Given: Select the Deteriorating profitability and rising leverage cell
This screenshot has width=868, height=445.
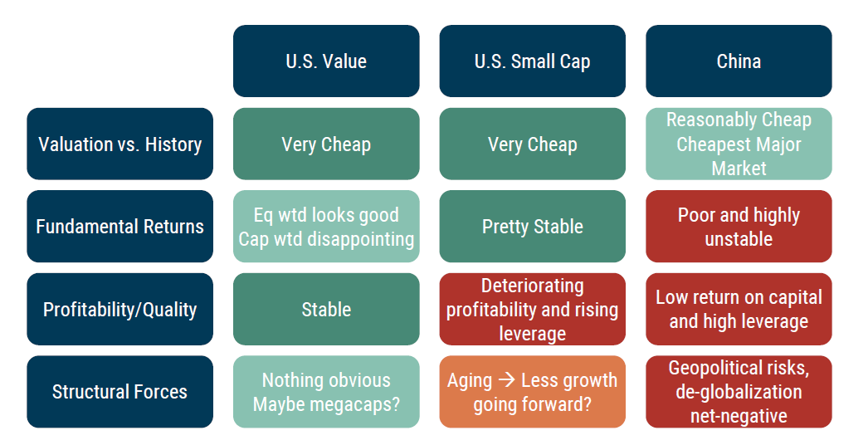Looking at the screenshot, I should point(532,310).
